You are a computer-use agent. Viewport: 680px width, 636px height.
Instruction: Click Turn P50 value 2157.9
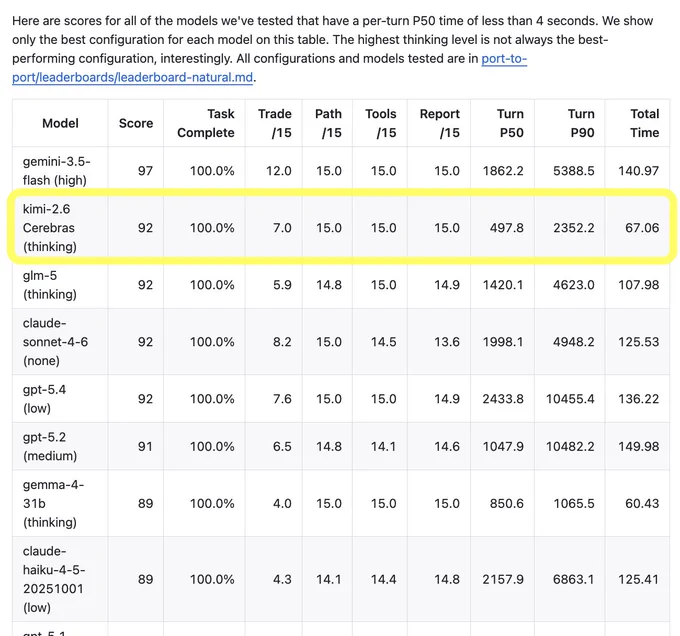pyautogui.click(x=503, y=579)
